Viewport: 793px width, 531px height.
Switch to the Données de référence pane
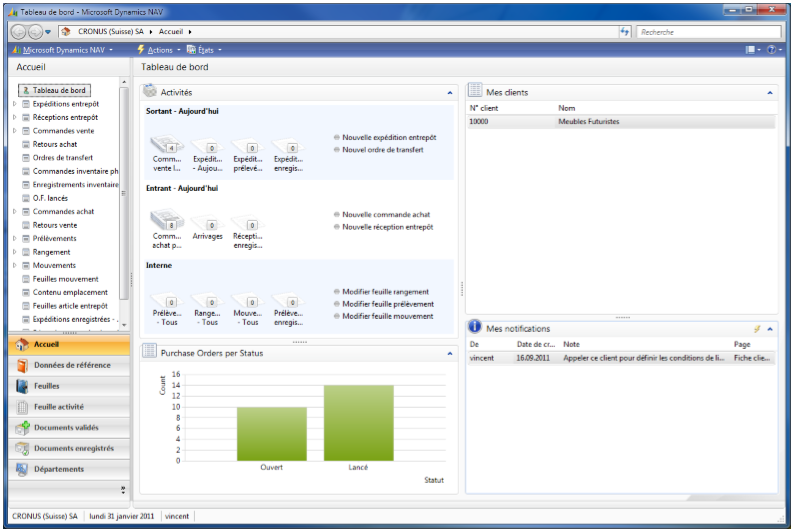point(69,365)
